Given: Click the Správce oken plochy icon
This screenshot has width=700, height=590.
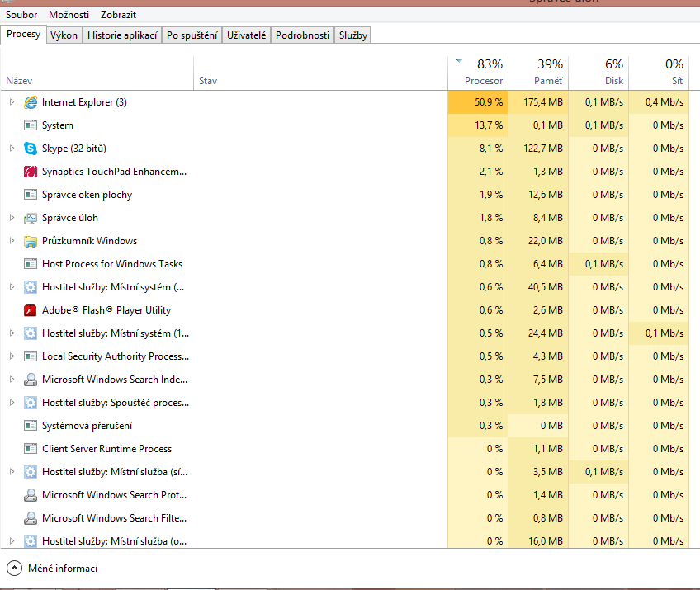Looking at the screenshot, I should pyautogui.click(x=31, y=195).
